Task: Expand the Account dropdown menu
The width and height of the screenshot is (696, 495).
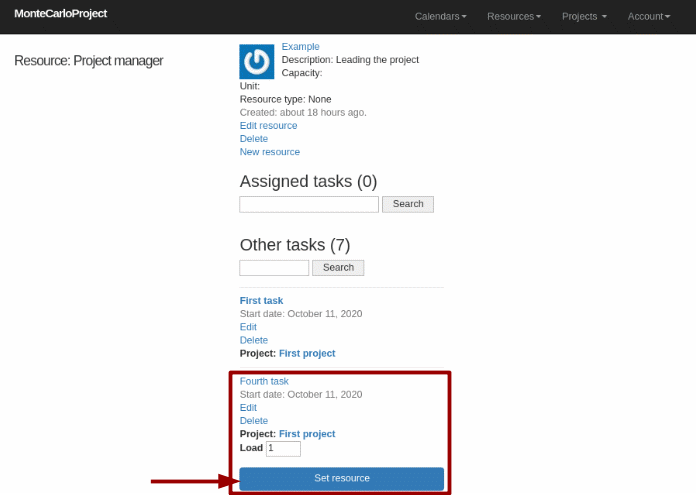Action: tap(649, 16)
